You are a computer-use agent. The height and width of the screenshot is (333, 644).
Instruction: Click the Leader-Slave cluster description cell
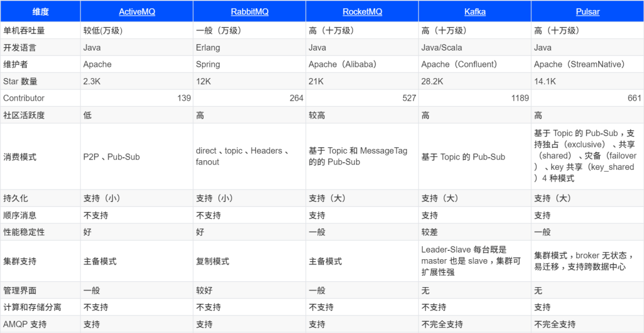(475, 262)
